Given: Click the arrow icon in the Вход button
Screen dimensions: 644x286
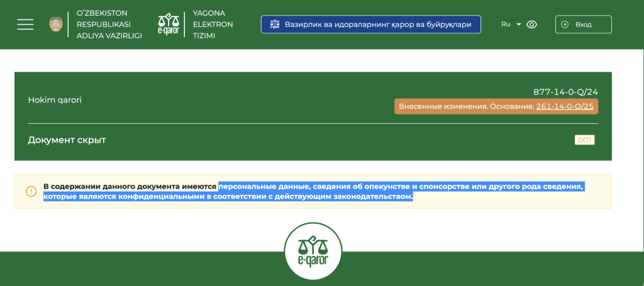Looking at the screenshot, I should (565, 25).
